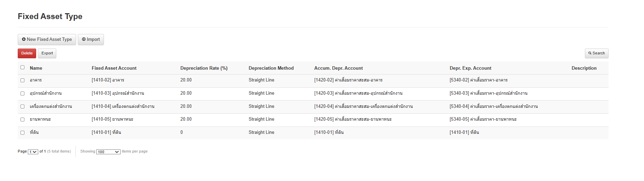
Task: Click the arrow icon in the Import button
Action: click(84, 40)
